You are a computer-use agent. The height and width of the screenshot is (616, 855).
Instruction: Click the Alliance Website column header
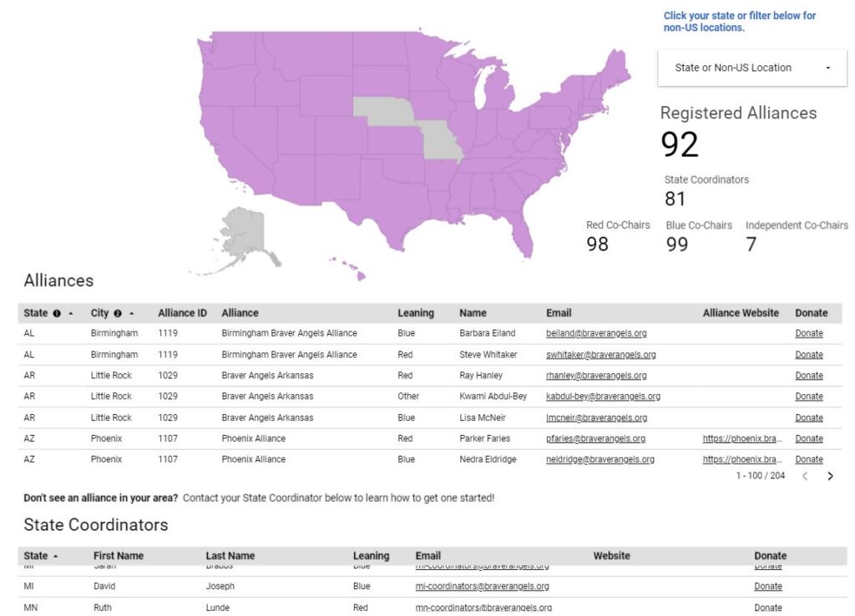coord(741,313)
